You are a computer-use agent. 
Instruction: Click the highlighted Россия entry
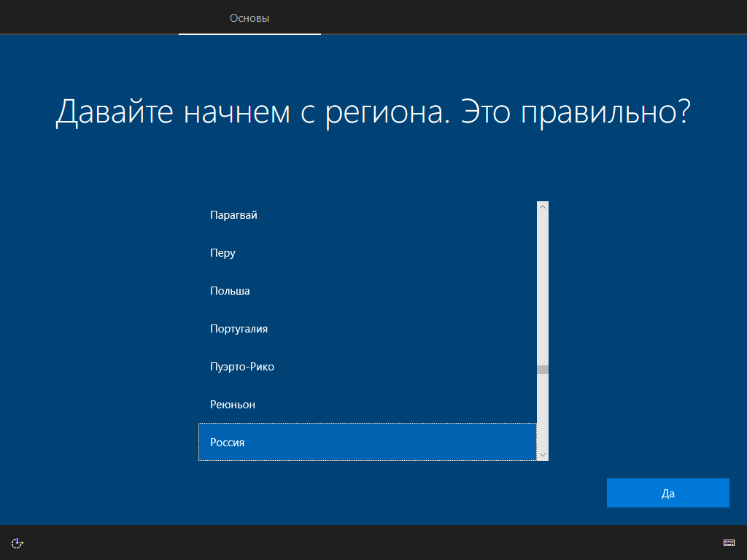[368, 442]
